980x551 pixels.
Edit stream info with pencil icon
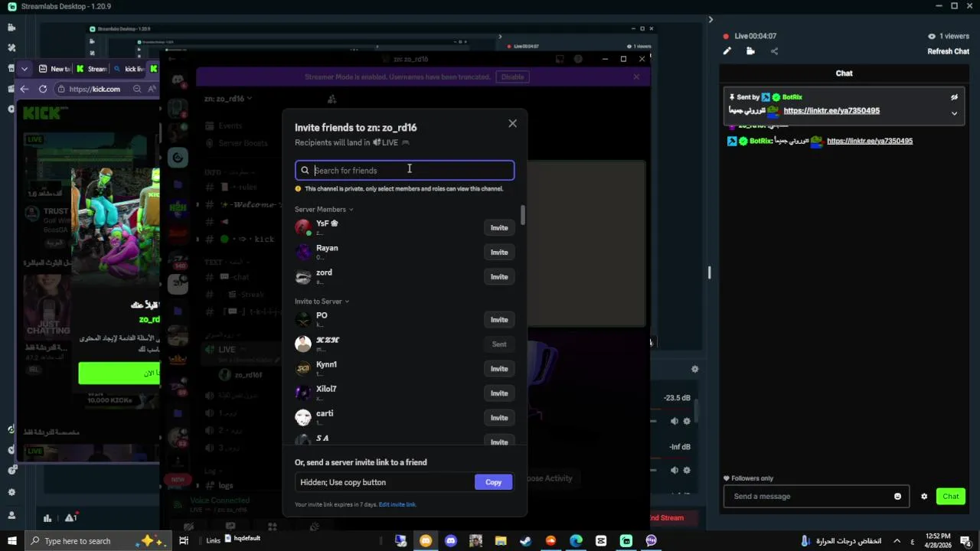pyautogui.click(x=727, y=51)
